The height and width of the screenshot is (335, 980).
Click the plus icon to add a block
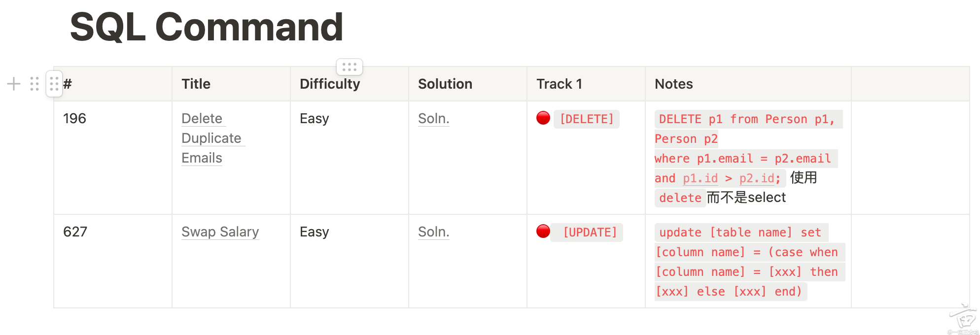coord(14,84)
